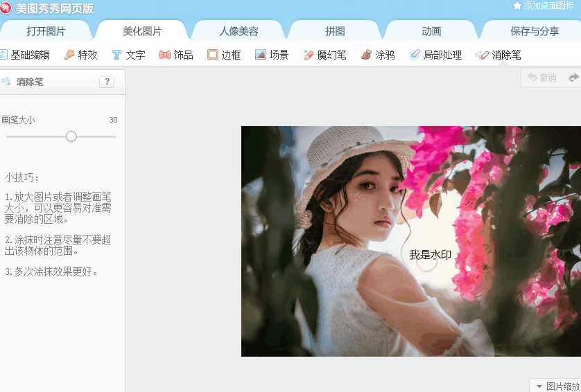This screenshot has height=392, width=581.
Task: Click the 画笔大小 label
Action: pos(18,120)
